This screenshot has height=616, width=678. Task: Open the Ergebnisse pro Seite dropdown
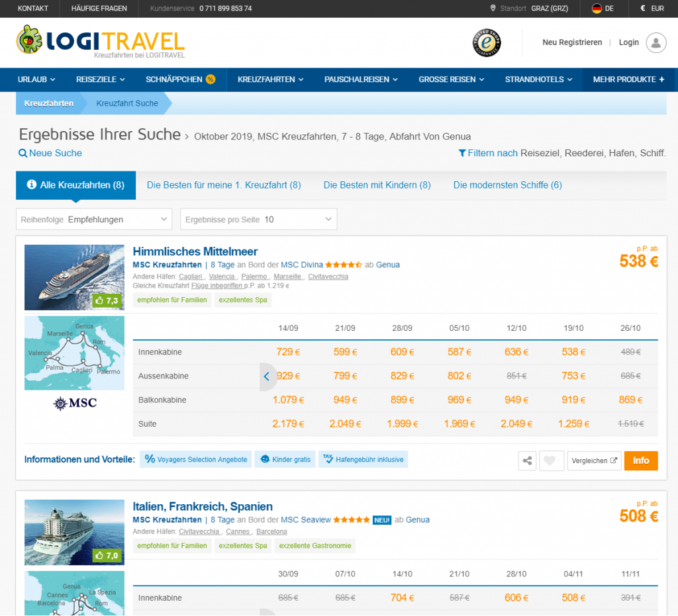point(259,220)
